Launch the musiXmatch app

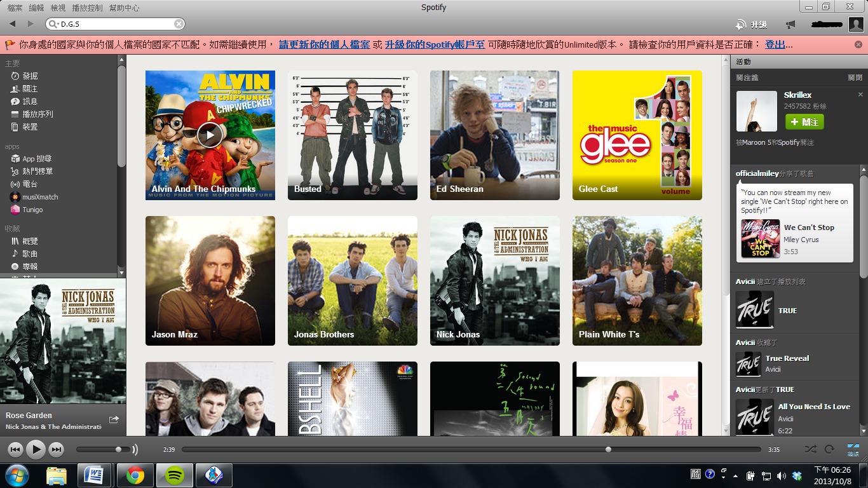coord(35,197)
